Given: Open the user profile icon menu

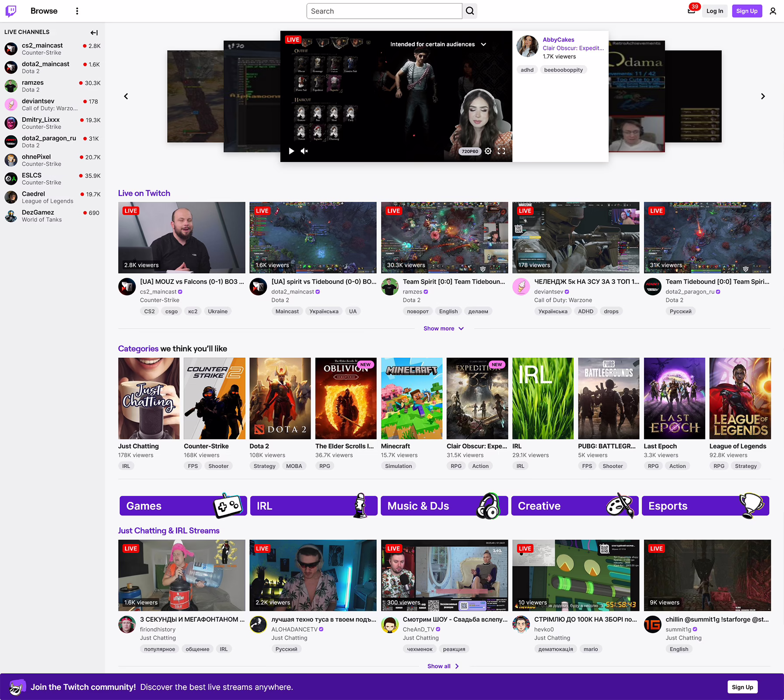Looking at the screenshot, I should coord(773,11).
